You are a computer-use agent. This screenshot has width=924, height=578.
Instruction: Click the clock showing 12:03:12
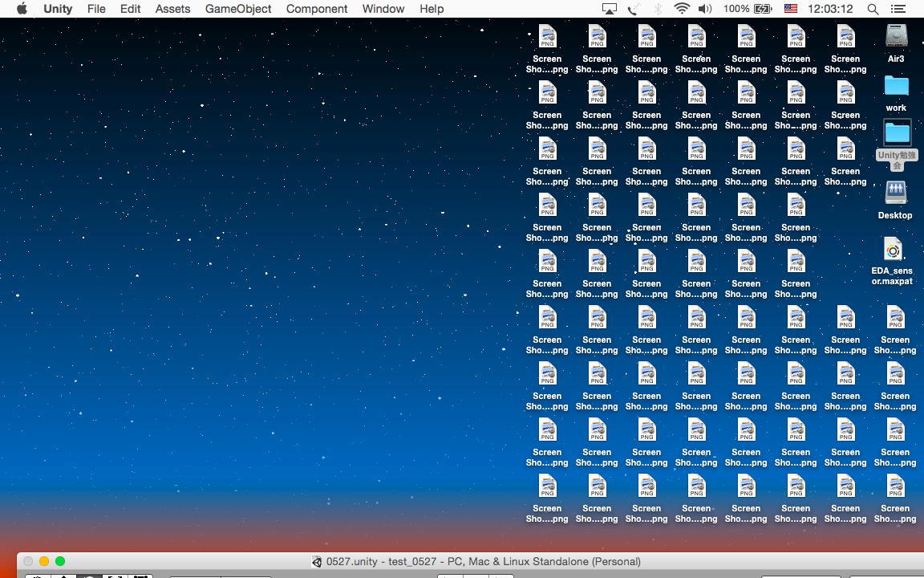(x=829, y=9)
